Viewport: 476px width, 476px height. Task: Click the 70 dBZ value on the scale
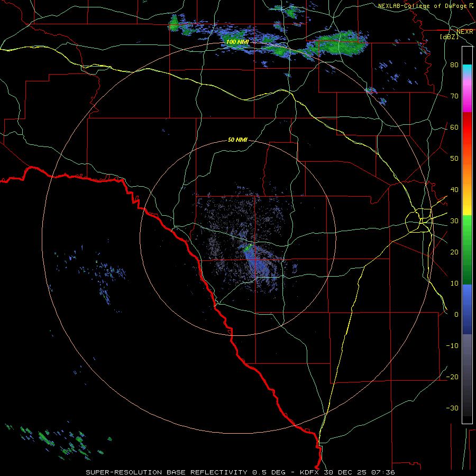[x=454, y=96]
